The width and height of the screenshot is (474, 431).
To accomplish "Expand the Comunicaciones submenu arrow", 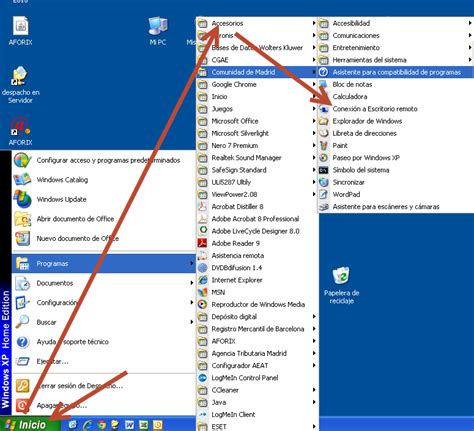I will pyautogui.click(x=470, y=35).
